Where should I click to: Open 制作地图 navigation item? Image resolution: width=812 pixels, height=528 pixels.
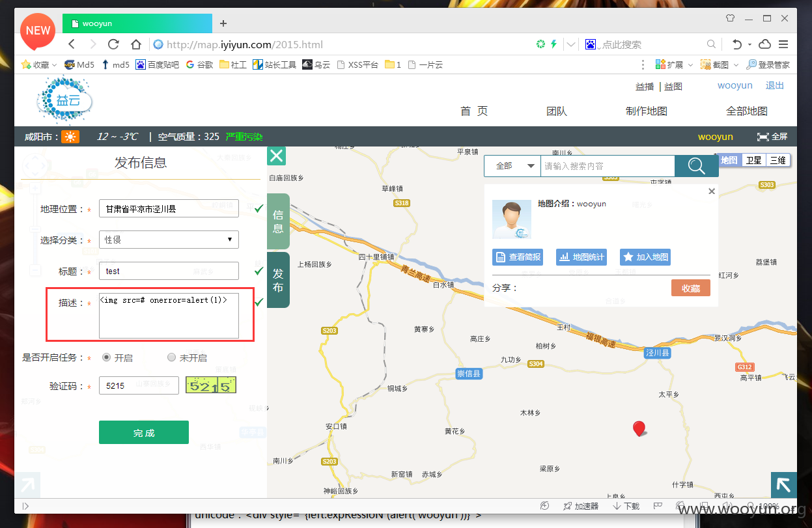click(647, 111)
